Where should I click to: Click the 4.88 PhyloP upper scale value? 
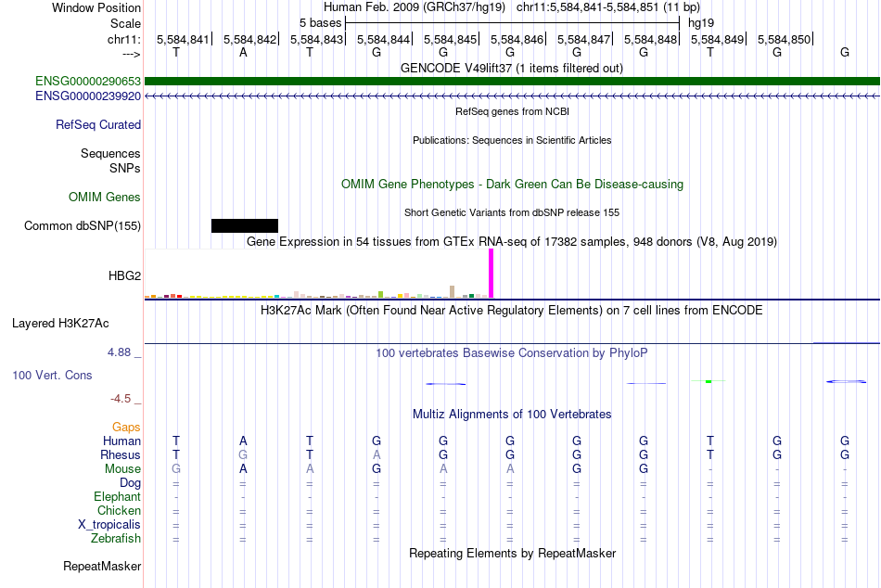pos(119,352)
